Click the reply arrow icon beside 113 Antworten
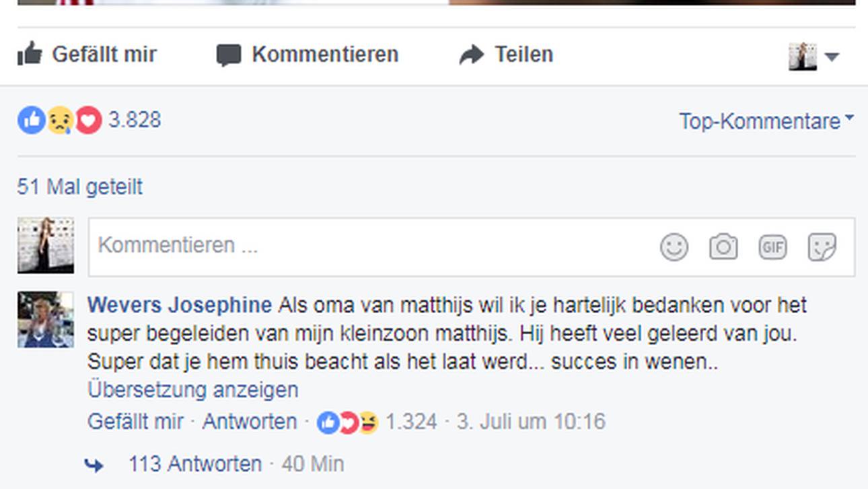Screen dimensions: 868x489 (94, 465)
